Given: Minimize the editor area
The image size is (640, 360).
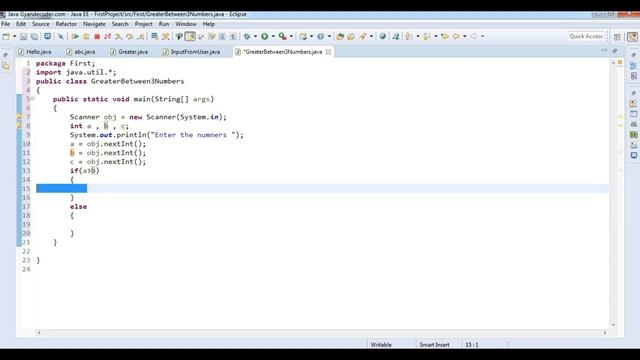Looking at the screenshot, I should (x=604, y=51).
